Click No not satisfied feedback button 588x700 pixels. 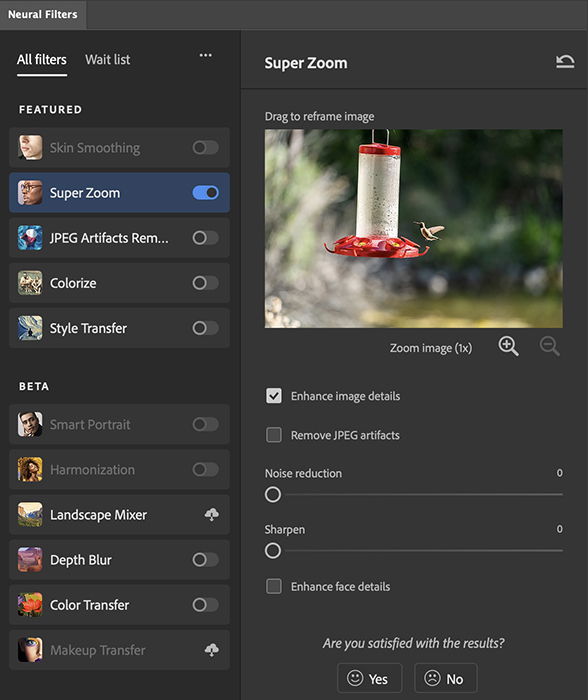[446, 679]
